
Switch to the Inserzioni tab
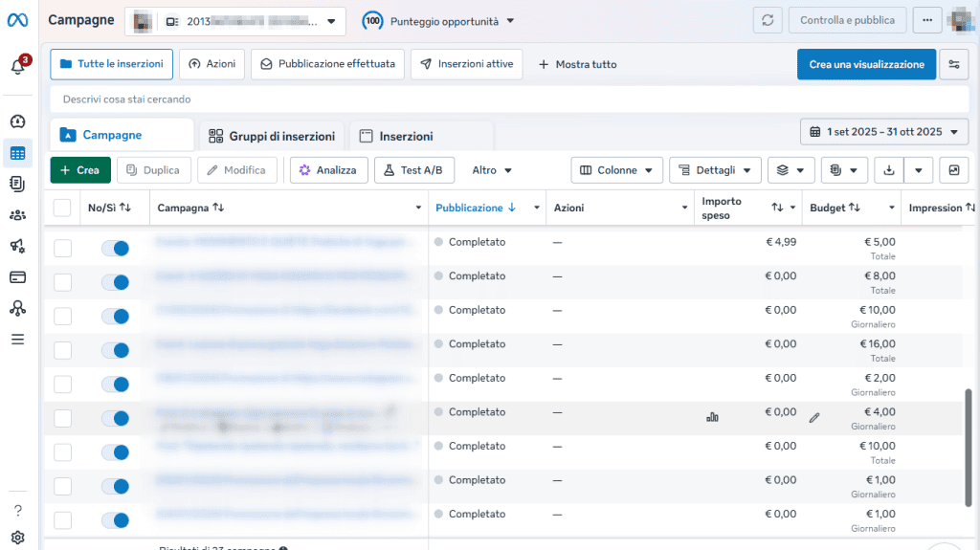coord(397,136)
